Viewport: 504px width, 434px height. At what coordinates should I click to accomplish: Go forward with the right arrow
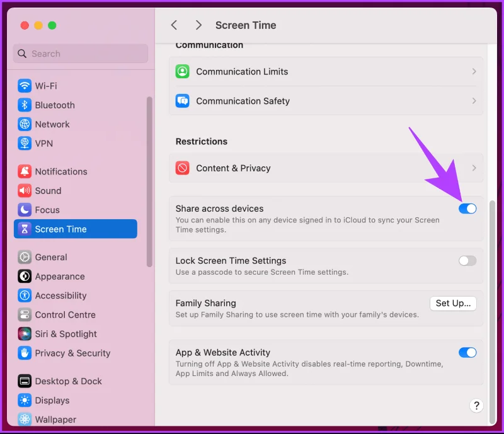click(x=198, y=25)
